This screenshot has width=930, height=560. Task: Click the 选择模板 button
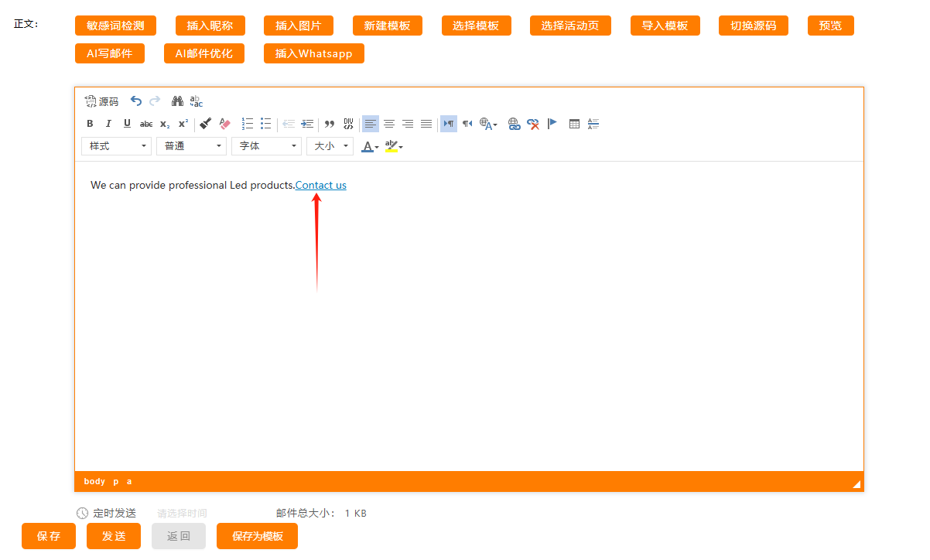click(x=476, y=26)
